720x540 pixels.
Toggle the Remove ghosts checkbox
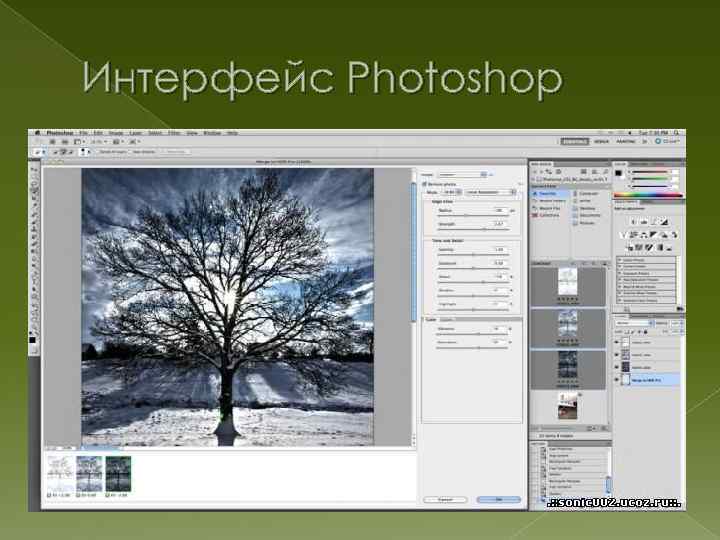424,184
